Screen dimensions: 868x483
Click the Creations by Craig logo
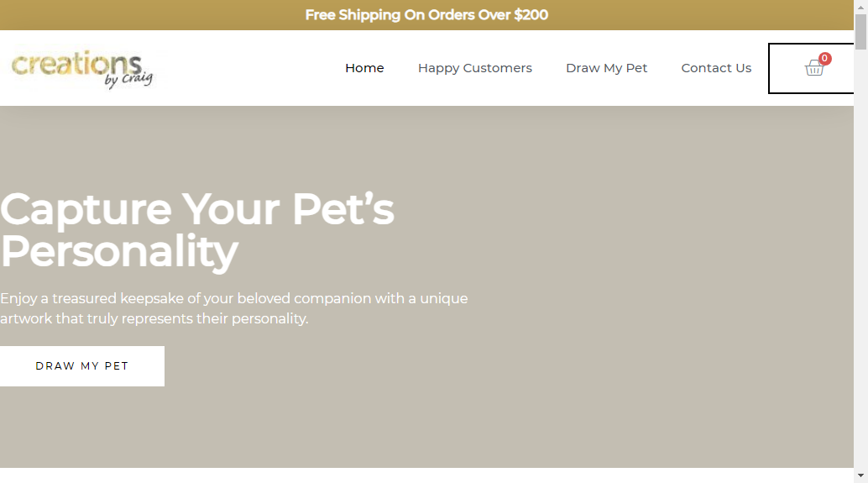click(82, 69)
